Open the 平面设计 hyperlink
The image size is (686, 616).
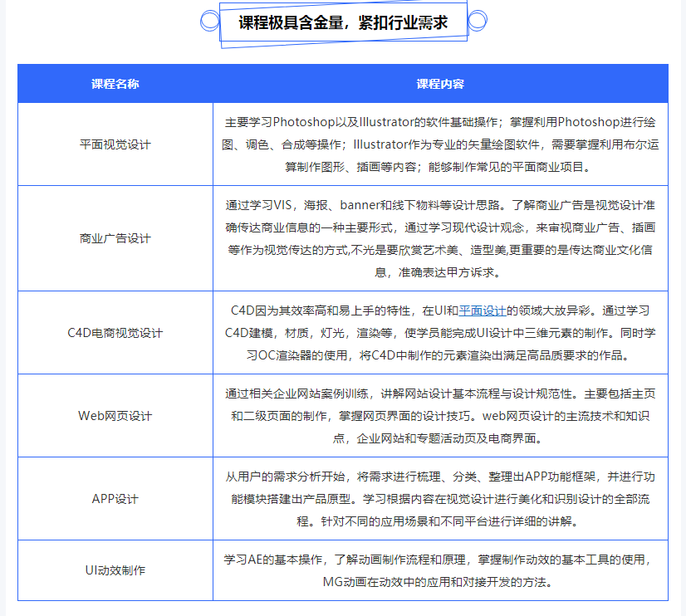coord(483,310)
